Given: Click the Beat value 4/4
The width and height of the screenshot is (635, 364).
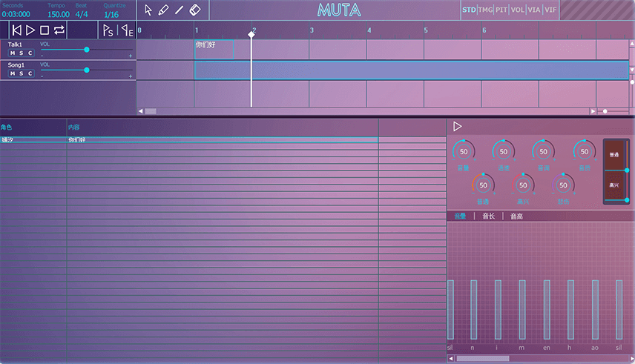Looking at the screenshot, I should tap(82, 14).
